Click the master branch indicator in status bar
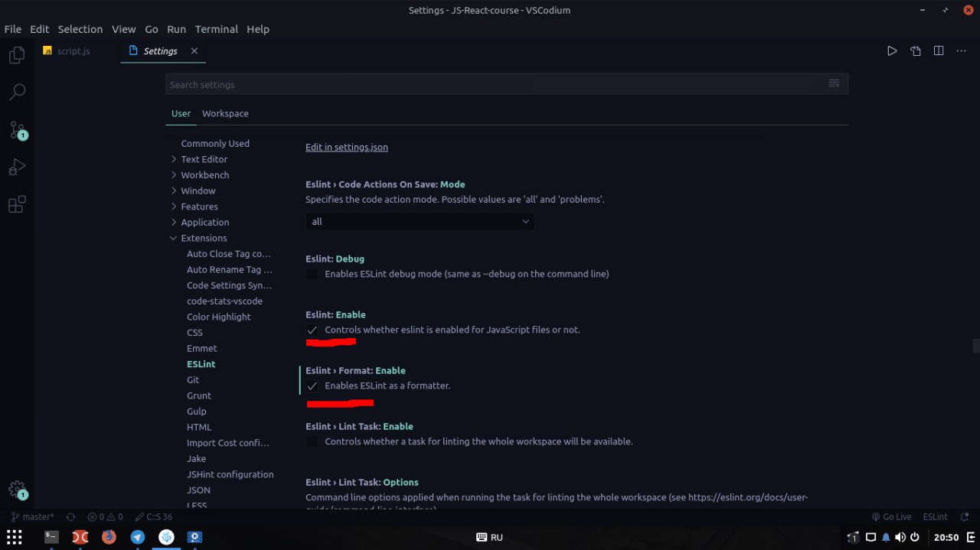 click(x=33, y=517)
